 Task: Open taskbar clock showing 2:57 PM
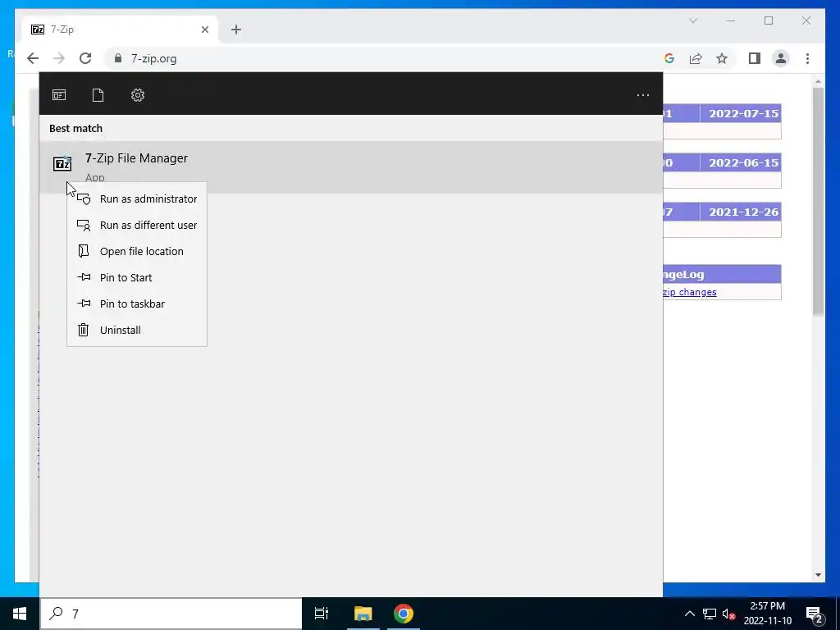(x=767, y=614)
